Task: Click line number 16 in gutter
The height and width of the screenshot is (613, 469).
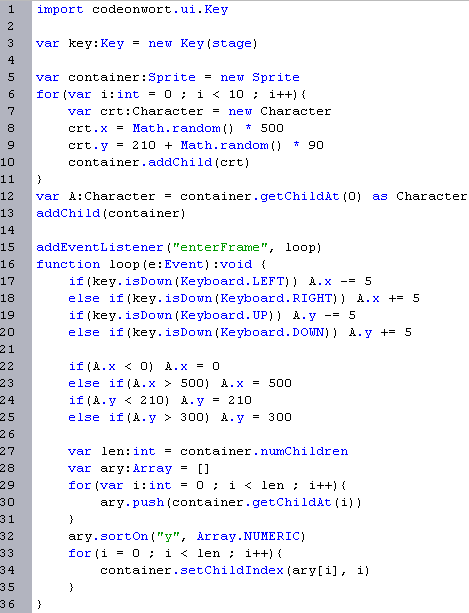Action: click(7, 264)
